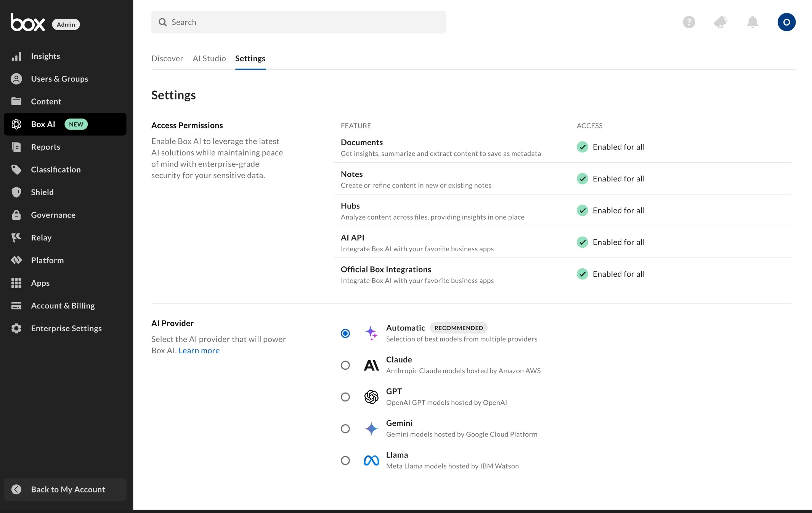
Task: Select the Claude AI provider
Action: pyautogui.click(x=345, y=365)
